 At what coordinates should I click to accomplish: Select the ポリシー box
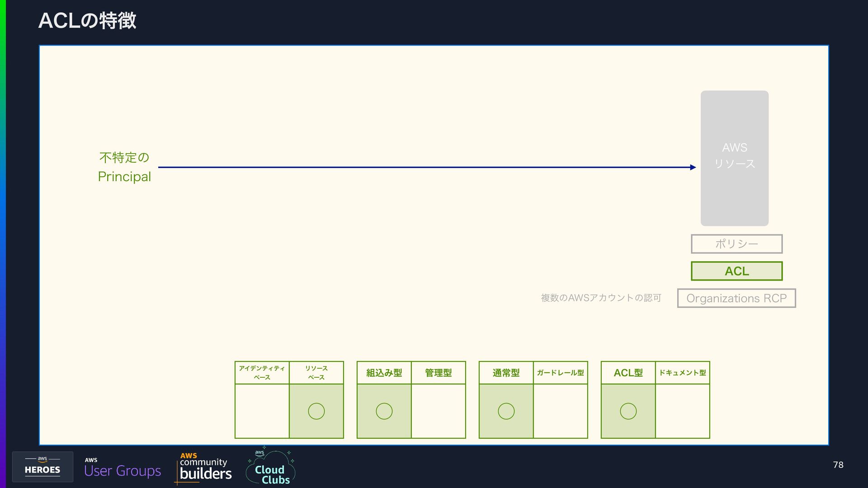coord(737,244)
